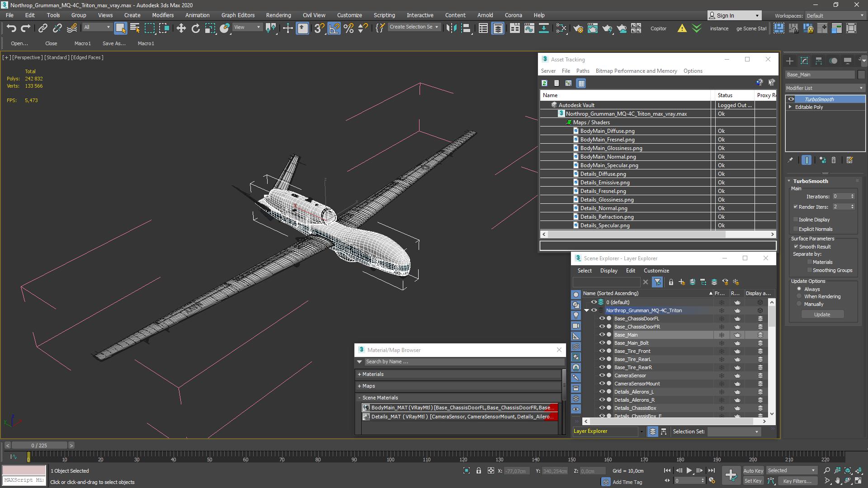
Task: Expand the Editable Poly modifier entry
Action: [x=790, y=107]
